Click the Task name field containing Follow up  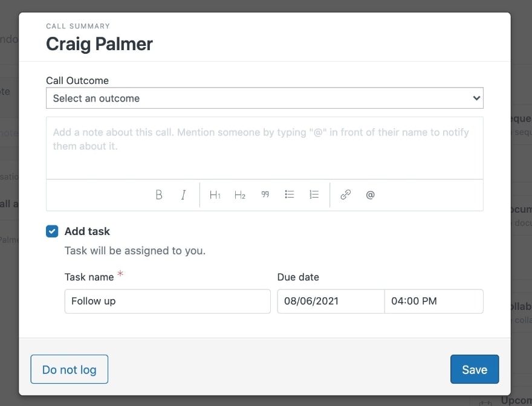[167, 301]
